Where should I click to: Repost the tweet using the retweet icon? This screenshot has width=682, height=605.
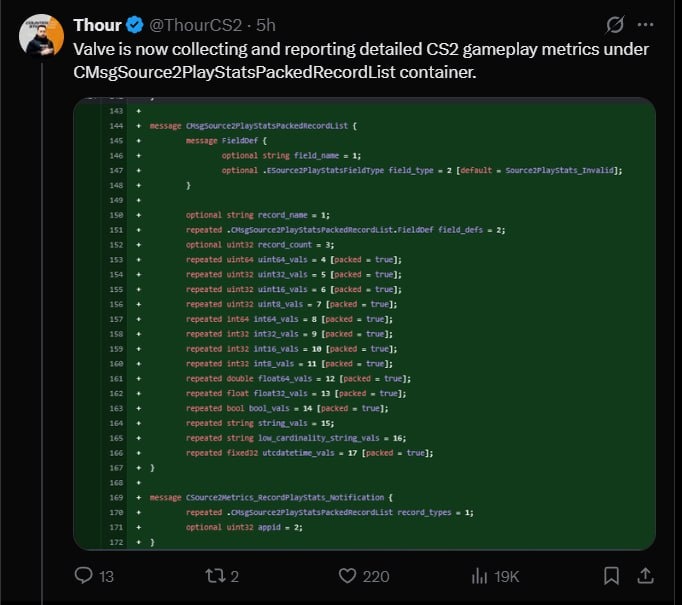pos(214,575)
